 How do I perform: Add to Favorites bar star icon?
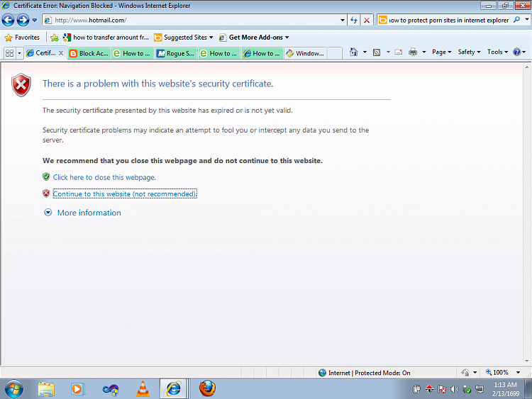coord(55,38)
